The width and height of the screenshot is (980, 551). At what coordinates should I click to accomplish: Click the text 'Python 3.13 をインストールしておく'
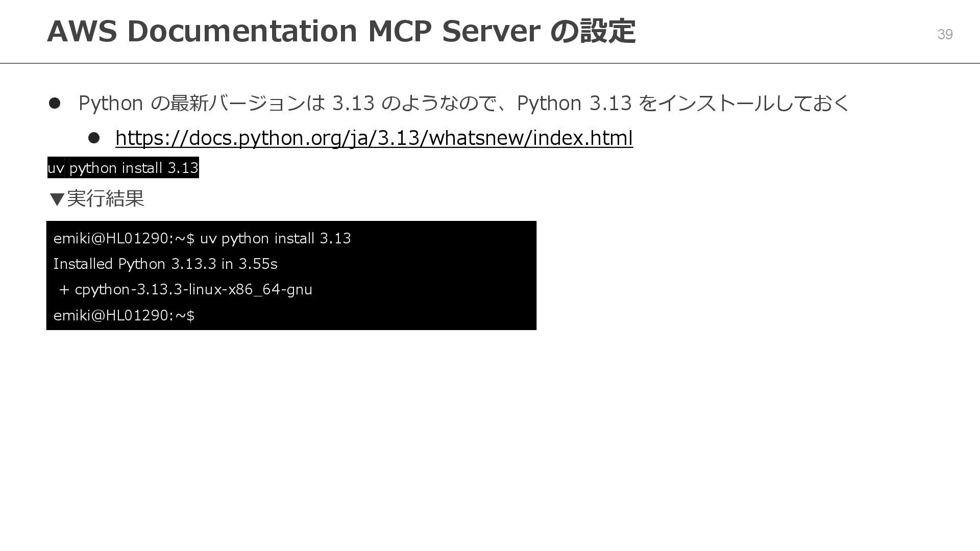click(683, 103)
